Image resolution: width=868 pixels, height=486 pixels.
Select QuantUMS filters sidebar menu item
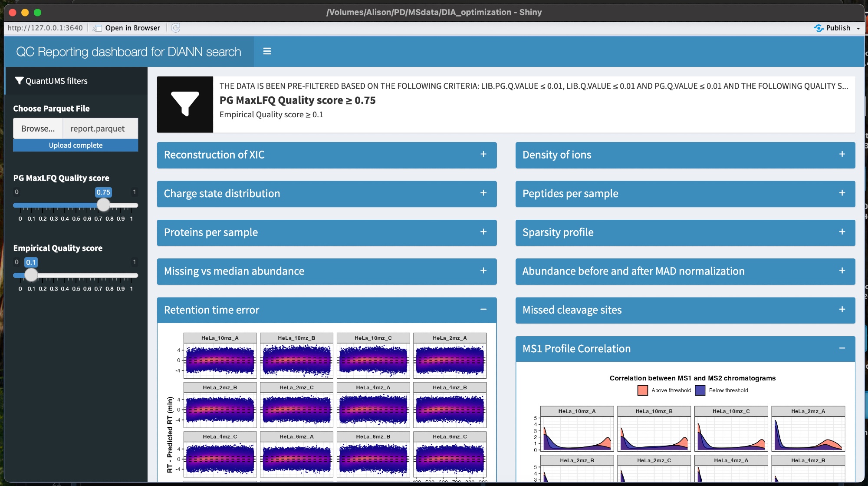56,81
